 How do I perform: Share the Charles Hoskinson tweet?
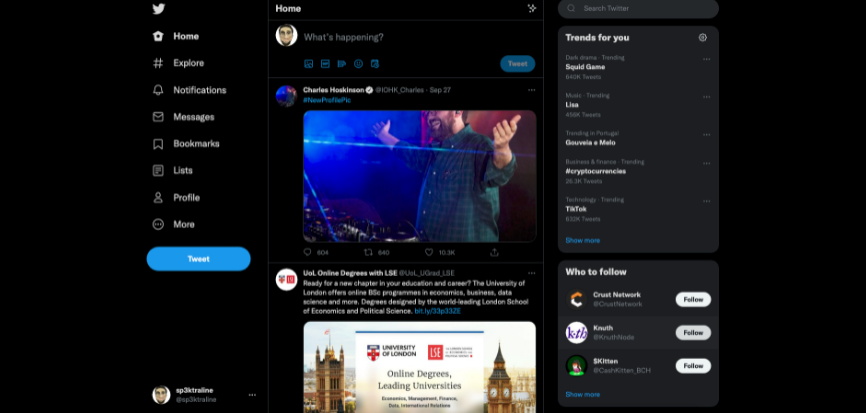pos(494,252)
